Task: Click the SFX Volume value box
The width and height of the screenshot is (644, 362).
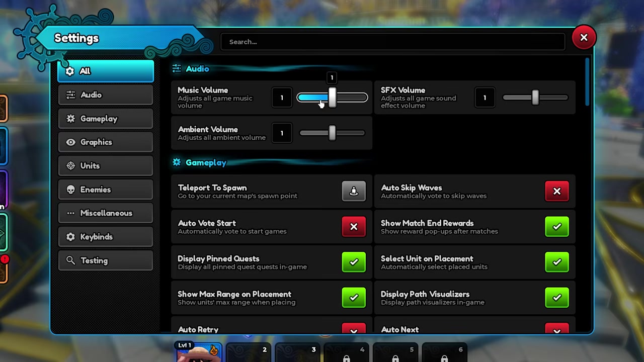Action: tap(485, 98)
